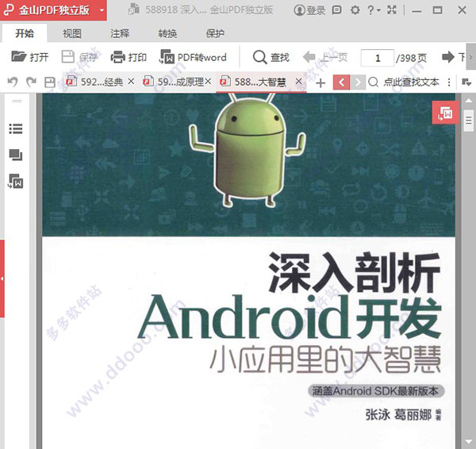Screen dimensions: 476x449
Task: Switch to the 转换 ribbon tab
Action: coord(167,33)
